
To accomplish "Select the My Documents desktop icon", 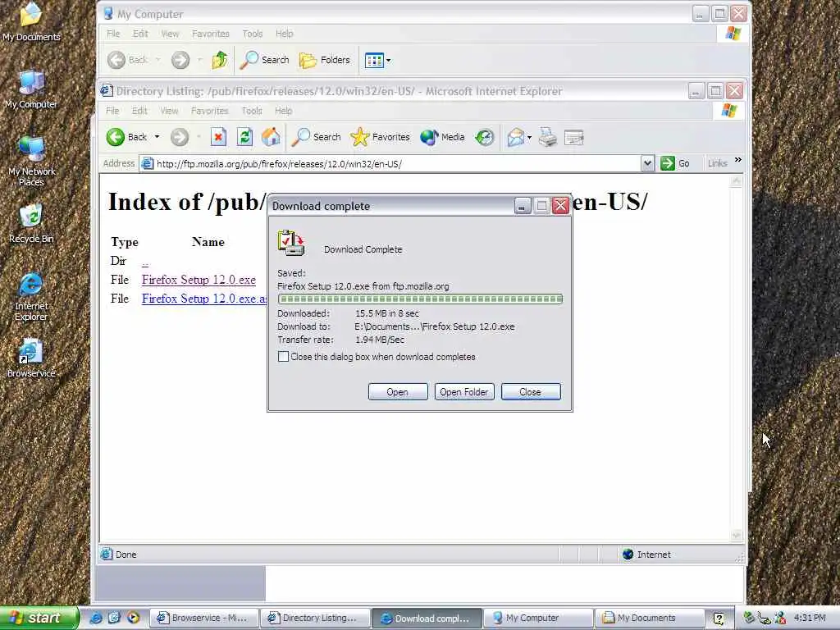I will (x=31, y=22).
